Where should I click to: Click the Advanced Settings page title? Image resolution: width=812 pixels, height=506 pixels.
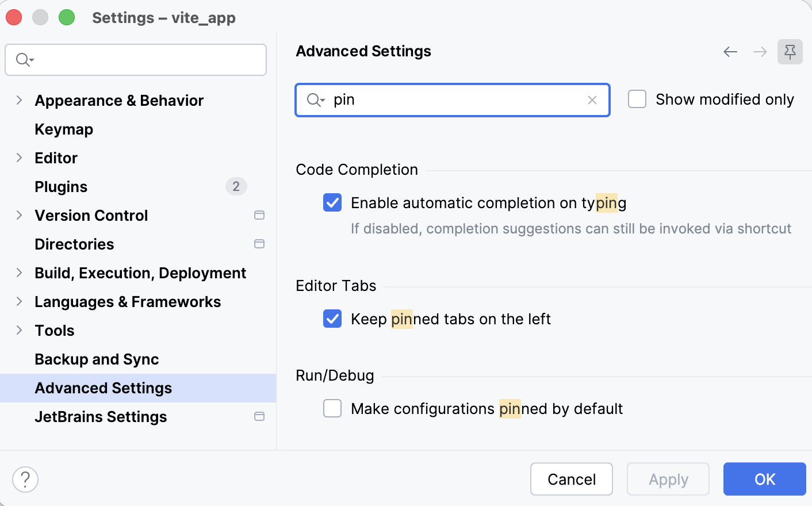(x=363, y=51)
